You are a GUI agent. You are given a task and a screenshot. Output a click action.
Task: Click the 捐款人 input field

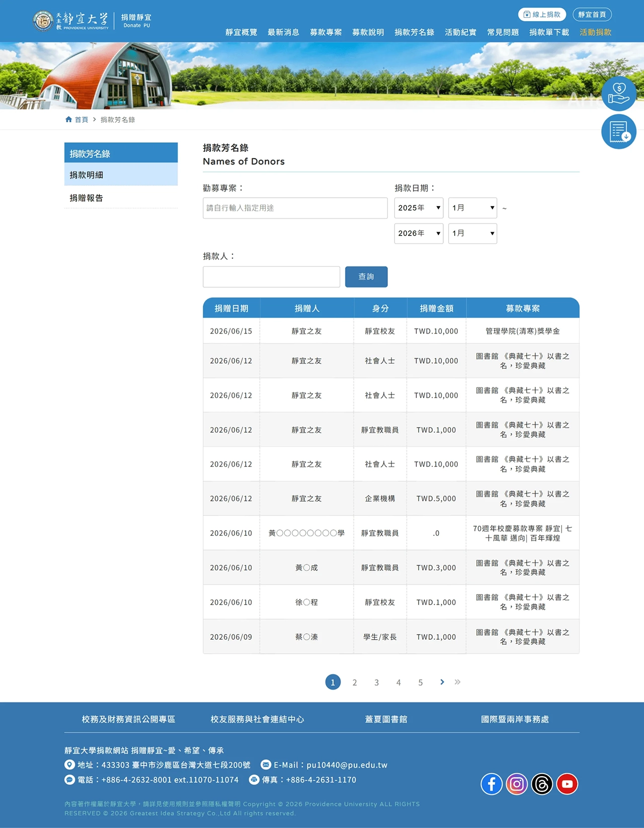point(271,277)
